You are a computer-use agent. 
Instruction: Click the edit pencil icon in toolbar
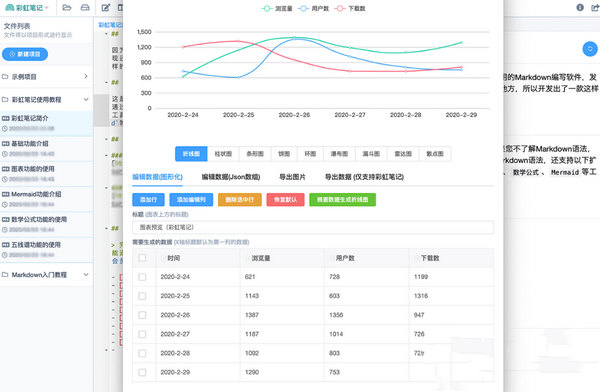point(106,8)
